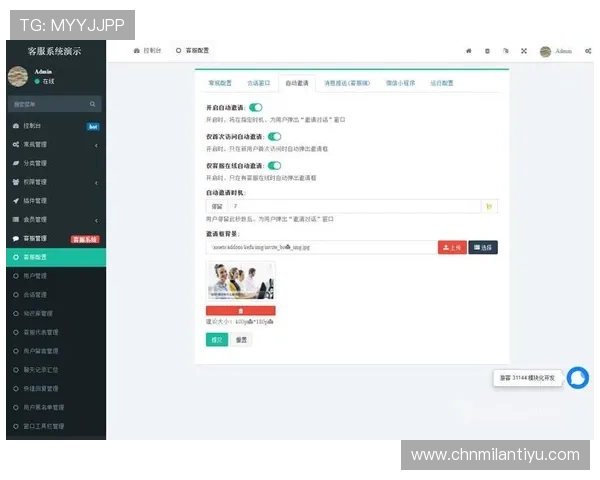This screenshot has height=480, width=600.
Task: Click the invite background image path field
Action: 321,247
